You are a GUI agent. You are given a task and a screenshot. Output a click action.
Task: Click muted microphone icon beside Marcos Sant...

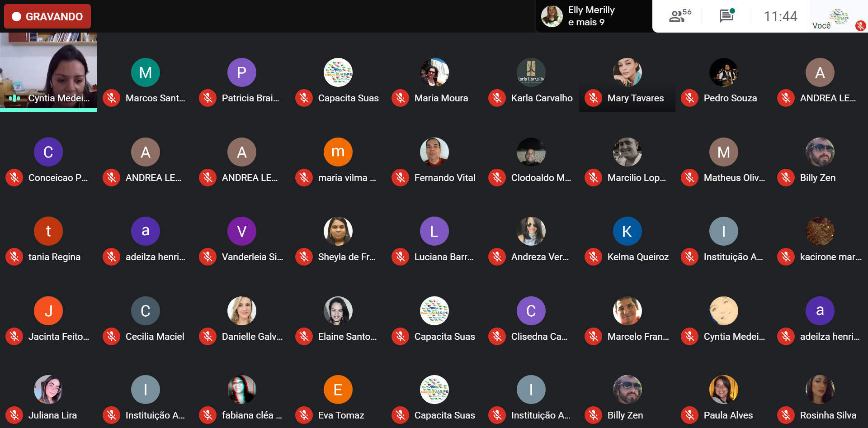coord(111,98)
